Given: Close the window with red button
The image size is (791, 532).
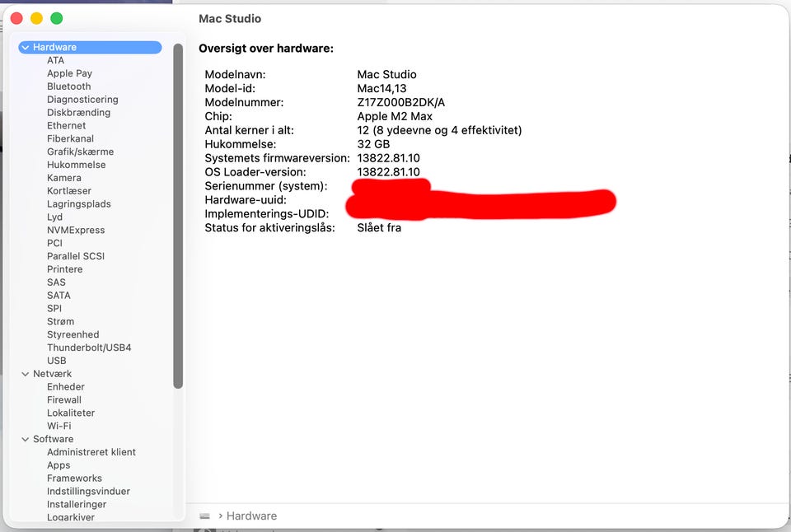Looking at the screenshot, I should (16, 19).
